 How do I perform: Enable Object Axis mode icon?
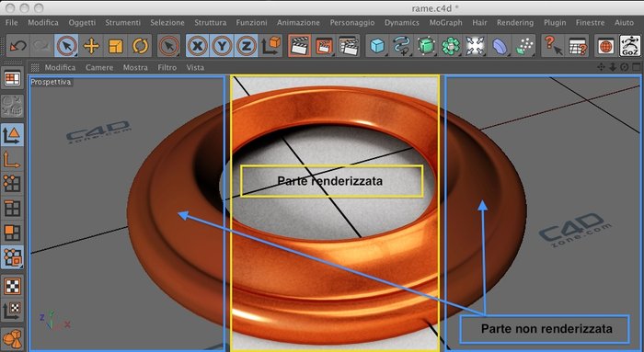(12, 159)
